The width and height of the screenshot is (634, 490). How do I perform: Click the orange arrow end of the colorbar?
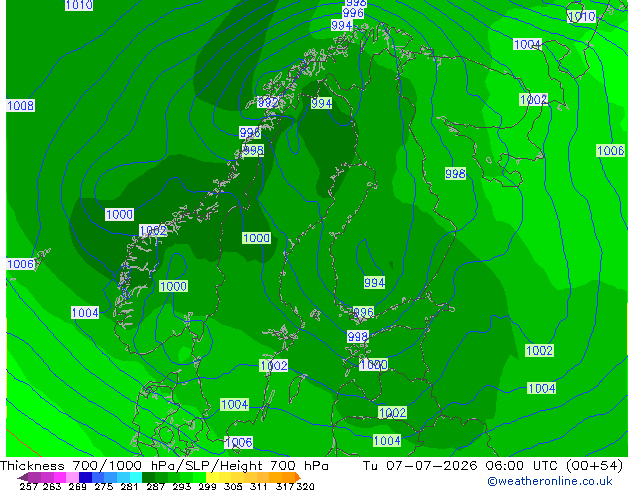point(298,477)
